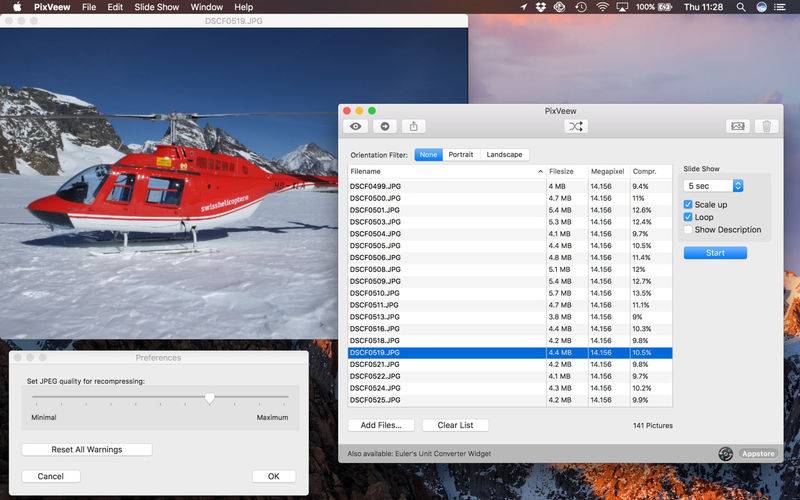Select the row DSCF0499.JPG
The height and width of the screenshot is (500, 800).
pos(510,186)
